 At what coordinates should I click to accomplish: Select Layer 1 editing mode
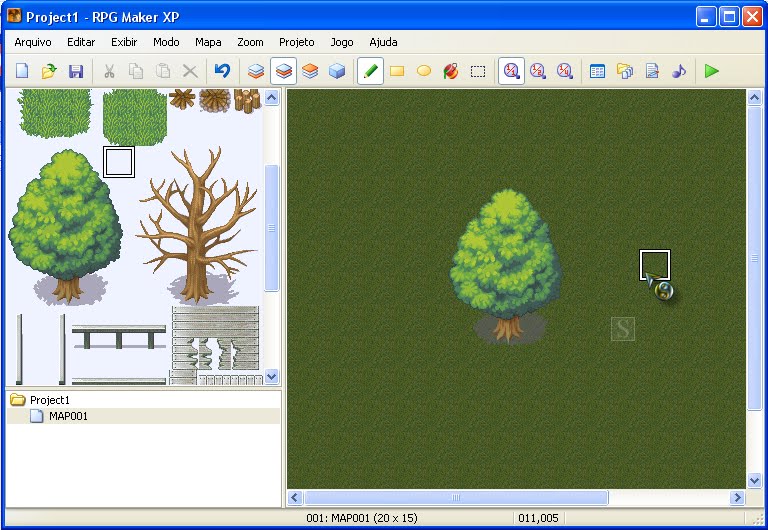tap(256, 71)
